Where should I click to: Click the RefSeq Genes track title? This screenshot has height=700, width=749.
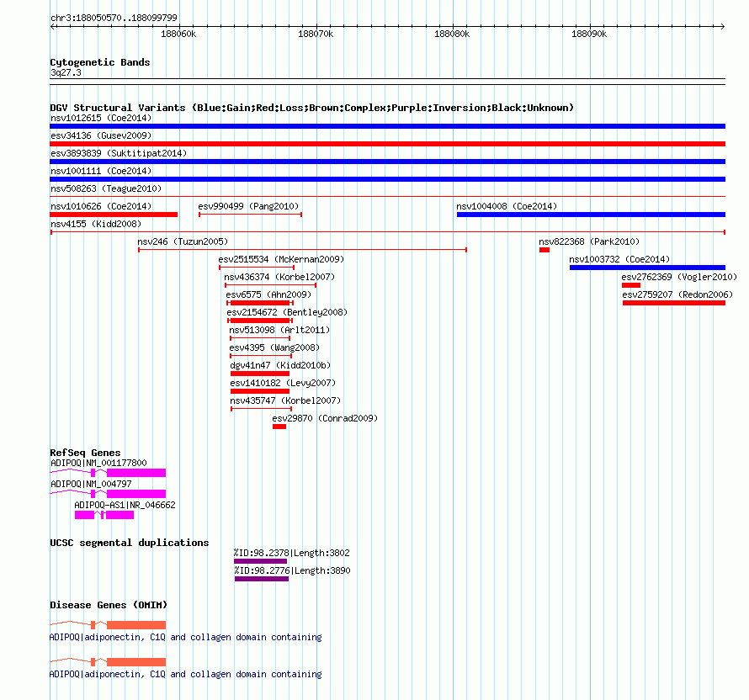coord(85,452)
